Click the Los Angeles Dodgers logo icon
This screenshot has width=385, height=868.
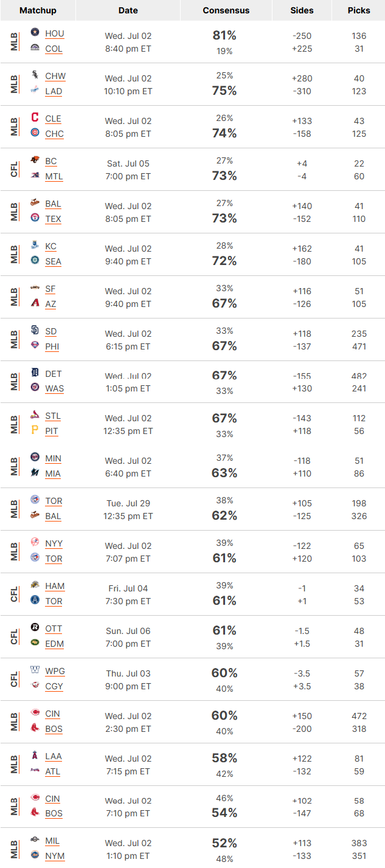(35, 91)
